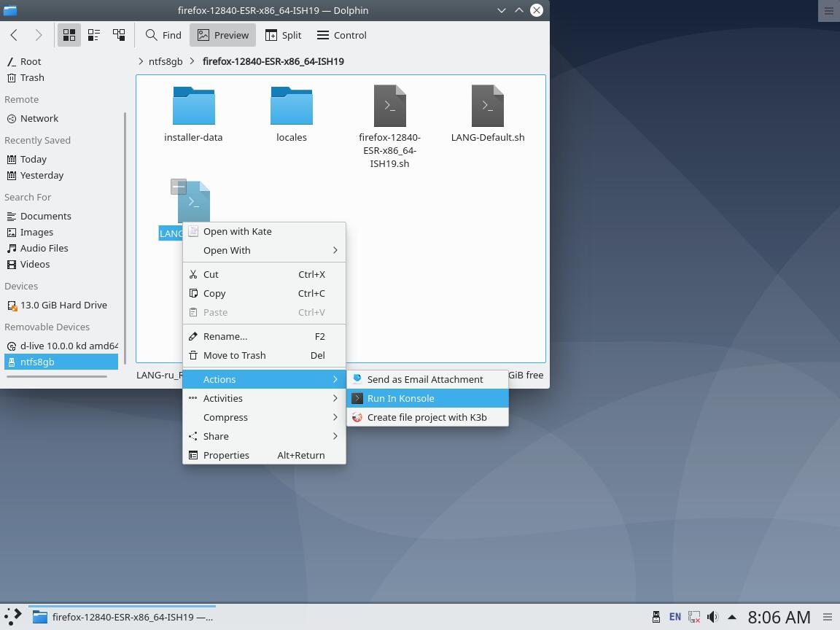840x630 pixels.
Task: Switch to Icons view mode
Action: 69,35
